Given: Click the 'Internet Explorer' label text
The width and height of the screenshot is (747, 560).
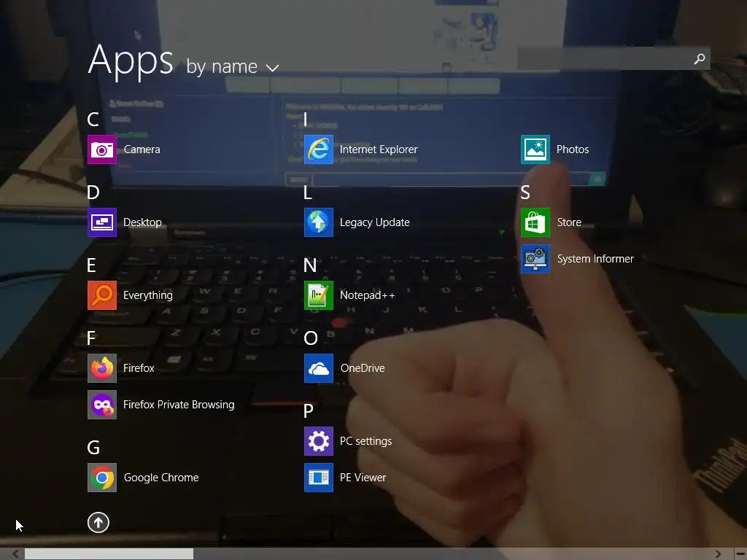Looking at the screenshot, I should click(x=379, y=149).
